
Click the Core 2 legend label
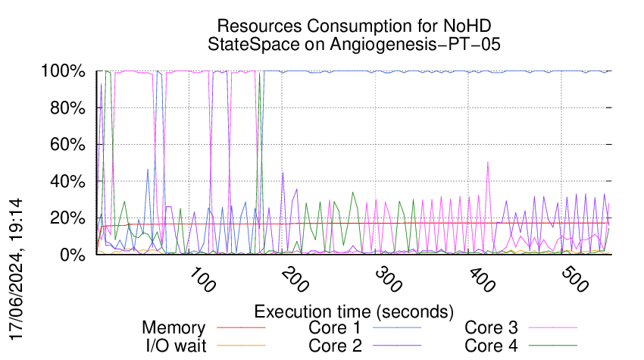pyautogui.click(x=335, y=346)
